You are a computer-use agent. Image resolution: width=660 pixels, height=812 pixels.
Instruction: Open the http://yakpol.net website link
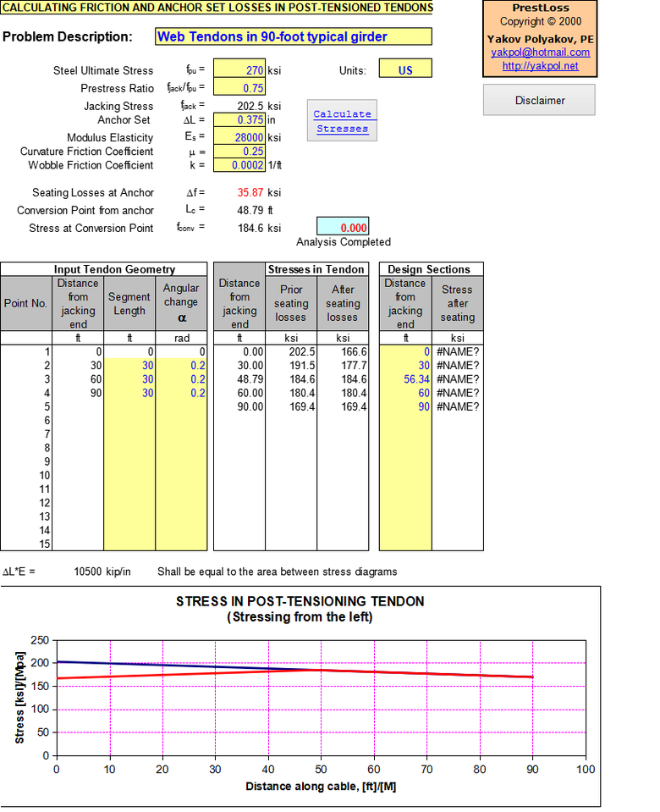[540, 66]
